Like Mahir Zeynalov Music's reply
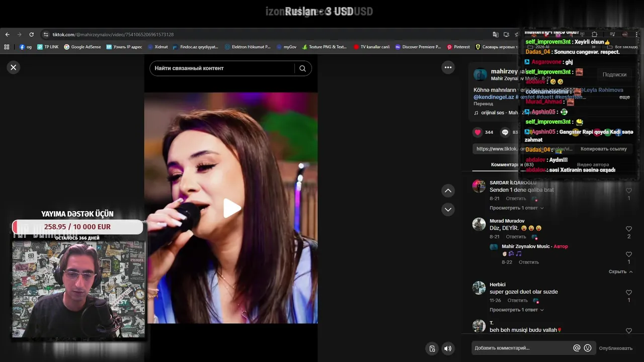The image size is (644, 362). 628,254
